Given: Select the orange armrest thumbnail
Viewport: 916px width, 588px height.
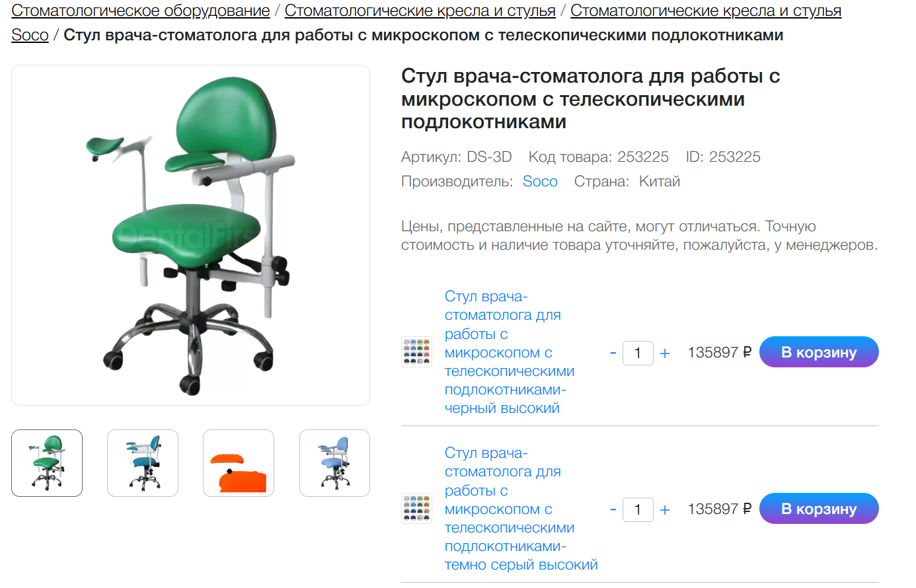Looking at the screenshot, I should coord(239,463).
